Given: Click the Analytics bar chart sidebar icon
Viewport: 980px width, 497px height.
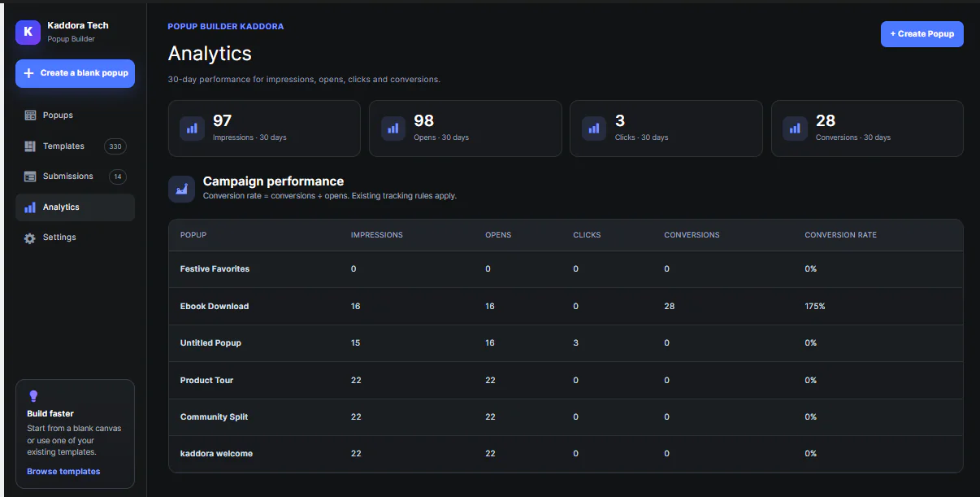Looking at the screenshot, I should 30,207.
